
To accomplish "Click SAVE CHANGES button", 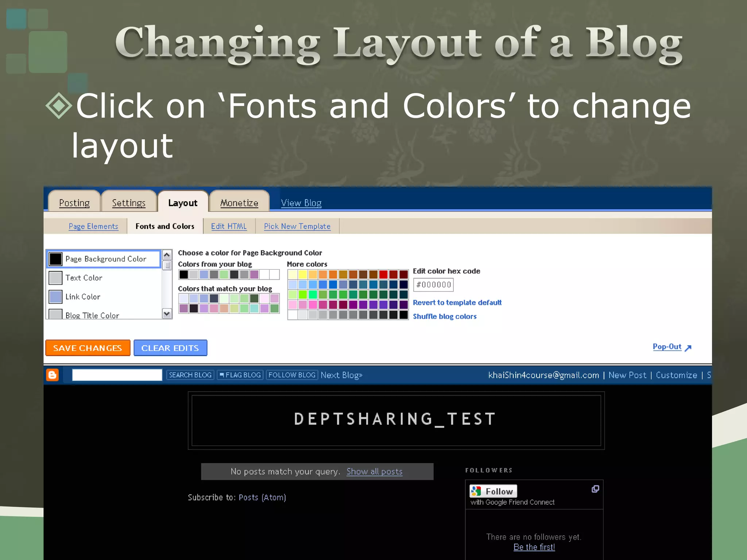I will click(88, 348).
